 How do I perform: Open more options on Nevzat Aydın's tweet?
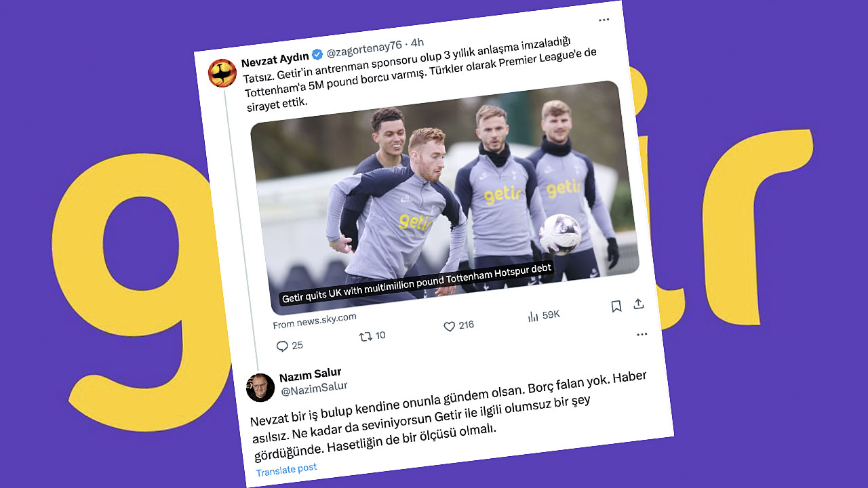pyautogui.click(x=604, y=19)
